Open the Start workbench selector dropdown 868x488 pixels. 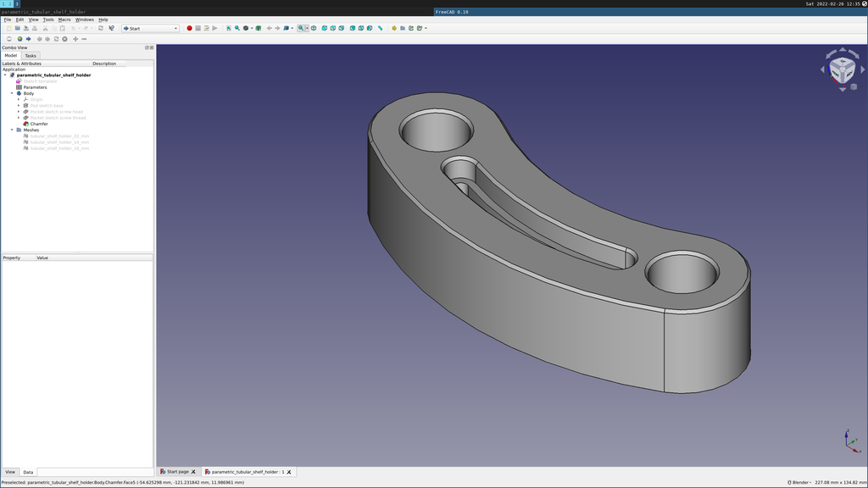pyautogui.click(x=150, y=28)
